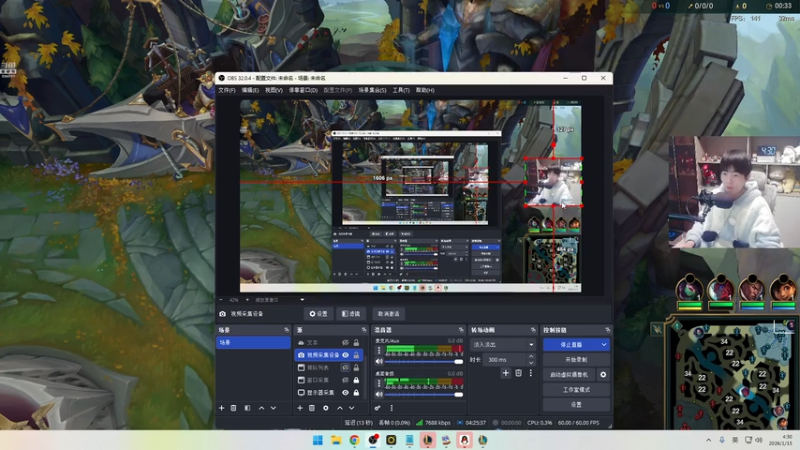The width and height of the screenshot is (800, 450).
Task: Pop out the audio mixer dock
Action: [x=461, y=330]
